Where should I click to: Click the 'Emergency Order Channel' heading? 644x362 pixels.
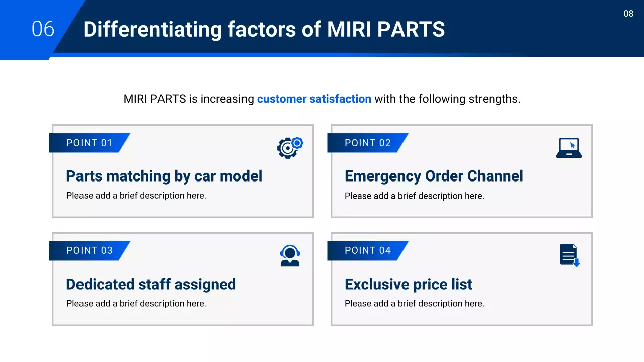coord(434,176)
